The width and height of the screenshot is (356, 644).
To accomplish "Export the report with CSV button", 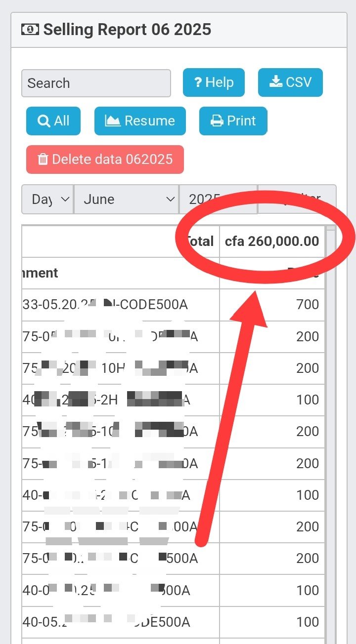I will (290, 82).
